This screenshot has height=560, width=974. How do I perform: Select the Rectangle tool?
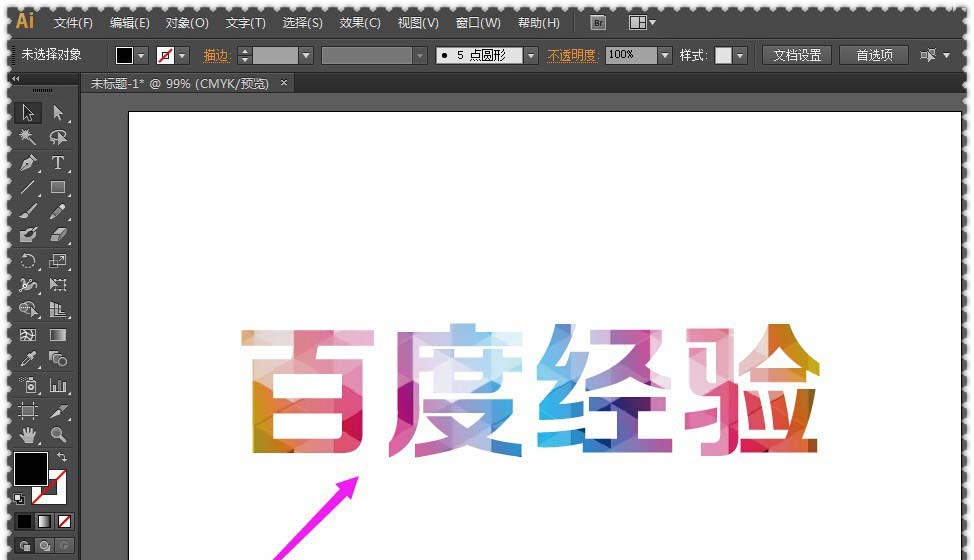(58, 187)
